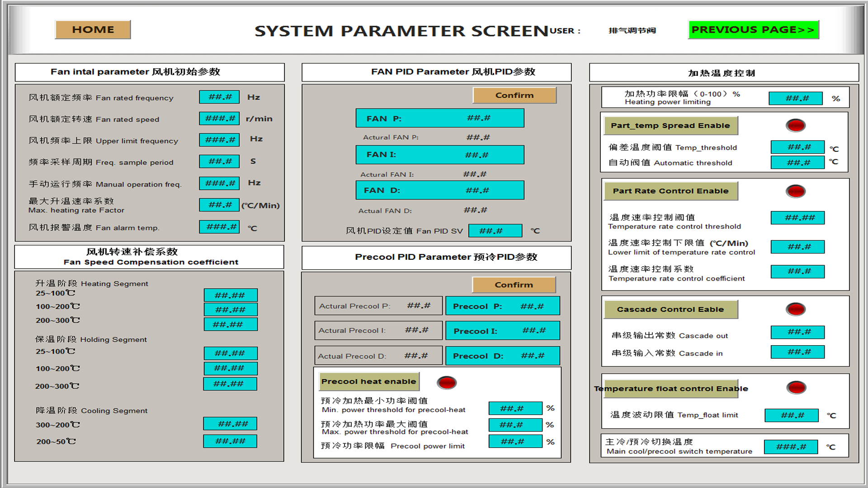Toggle Temperature float control Enable indicator
The width and height of the screenshot is (868, 488).
click(796, 388)
